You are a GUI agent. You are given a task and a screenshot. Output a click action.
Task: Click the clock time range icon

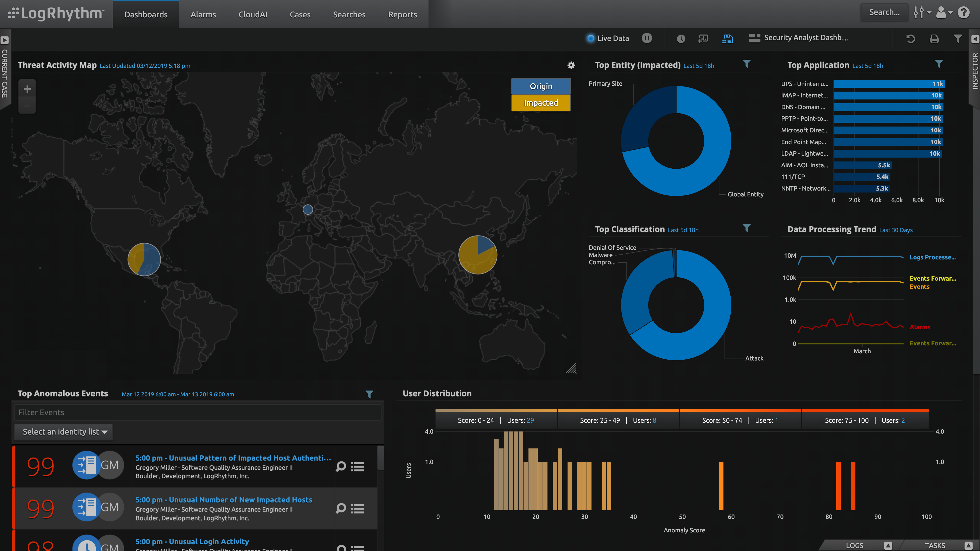tap(681, 39)
